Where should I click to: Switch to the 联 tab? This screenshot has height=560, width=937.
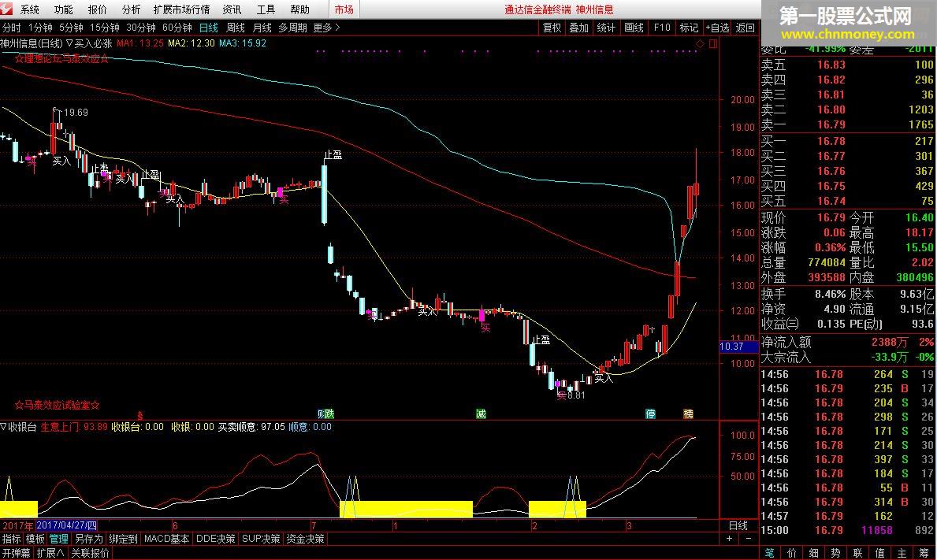(857, 553)
